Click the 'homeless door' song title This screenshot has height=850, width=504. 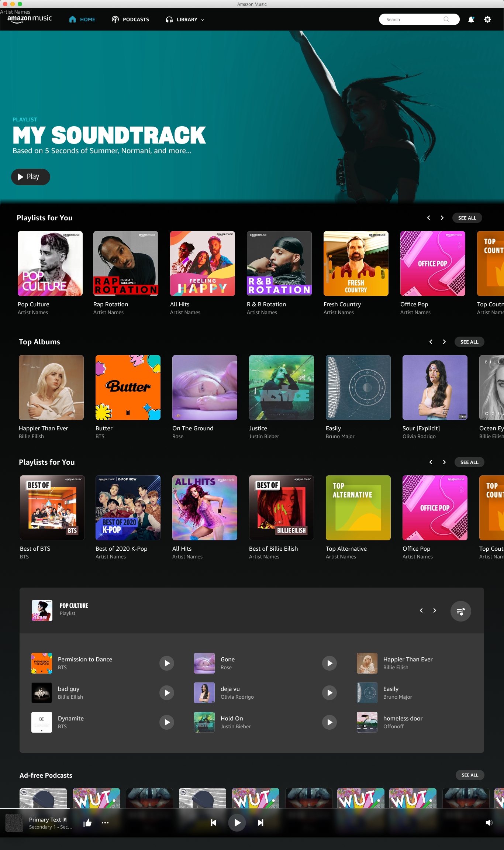pyautogui.click(x=403, y=718)
